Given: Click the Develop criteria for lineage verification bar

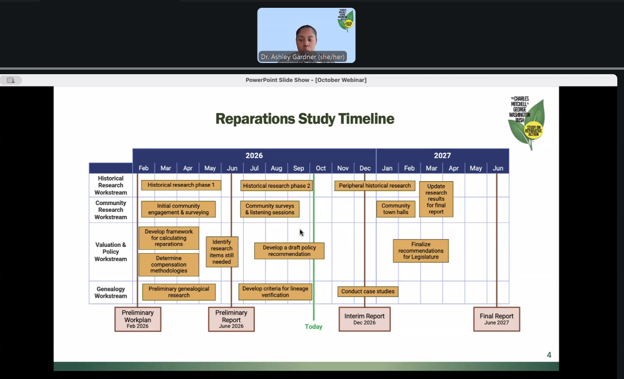Looking at the screenshot, I should click(275, 292).
